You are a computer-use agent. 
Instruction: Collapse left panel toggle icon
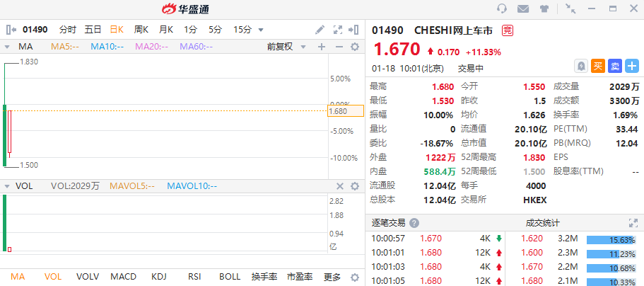(x=11, y=30)
